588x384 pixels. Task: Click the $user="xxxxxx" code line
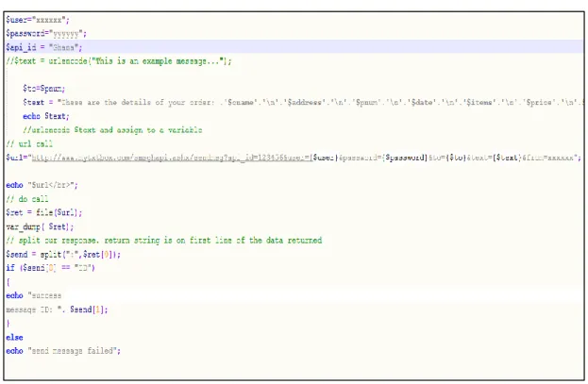(x=38, y=20)
